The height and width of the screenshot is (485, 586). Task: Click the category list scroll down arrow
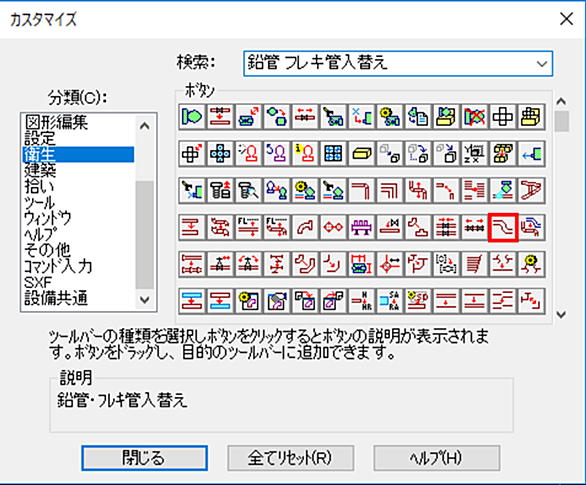145,300
